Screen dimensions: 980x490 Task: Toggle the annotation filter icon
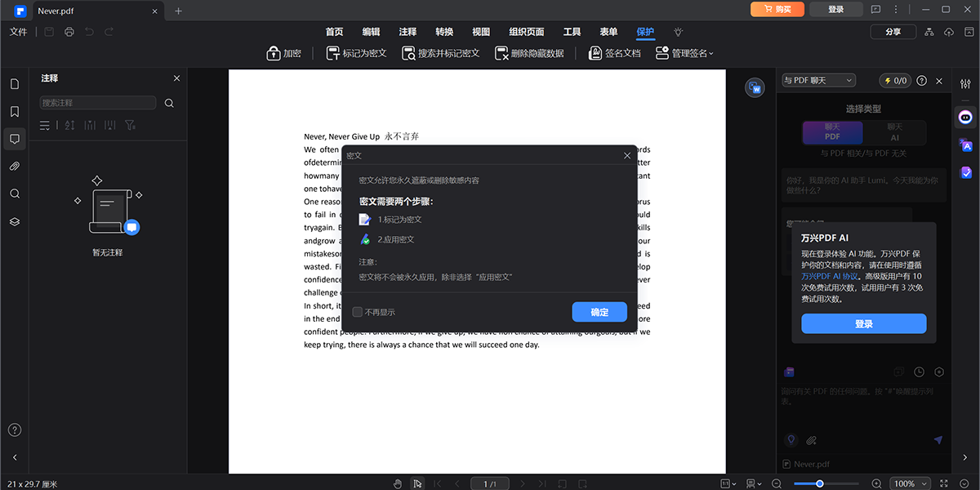click(129, 125)
